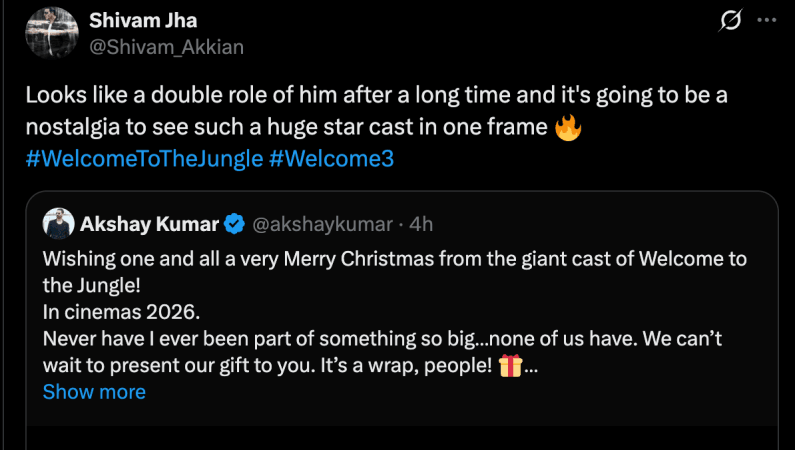This screenshot has width=795, height=450.
Task: Open the three-dot more options menu
Action: 767,20
